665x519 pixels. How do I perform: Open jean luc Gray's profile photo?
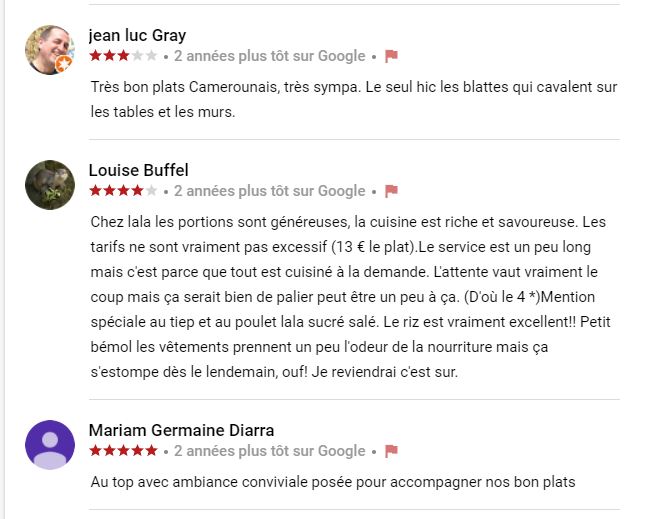point(48,49)
